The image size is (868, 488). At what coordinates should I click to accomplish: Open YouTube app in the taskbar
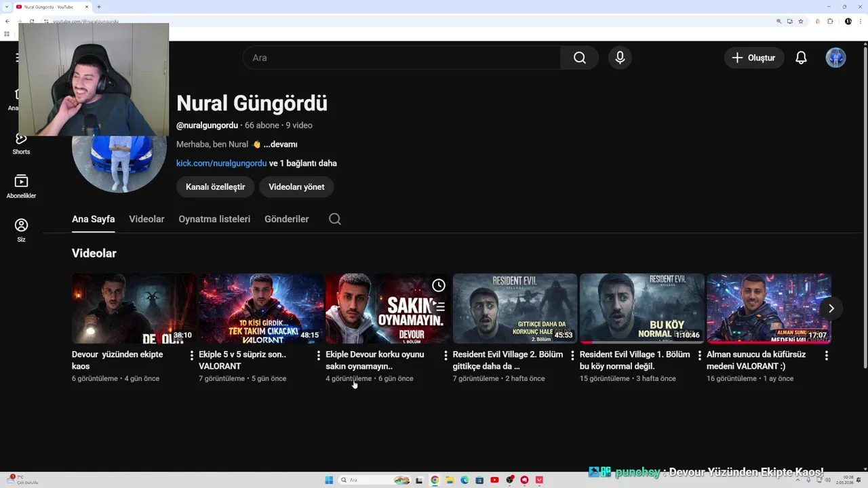[494, 480]
